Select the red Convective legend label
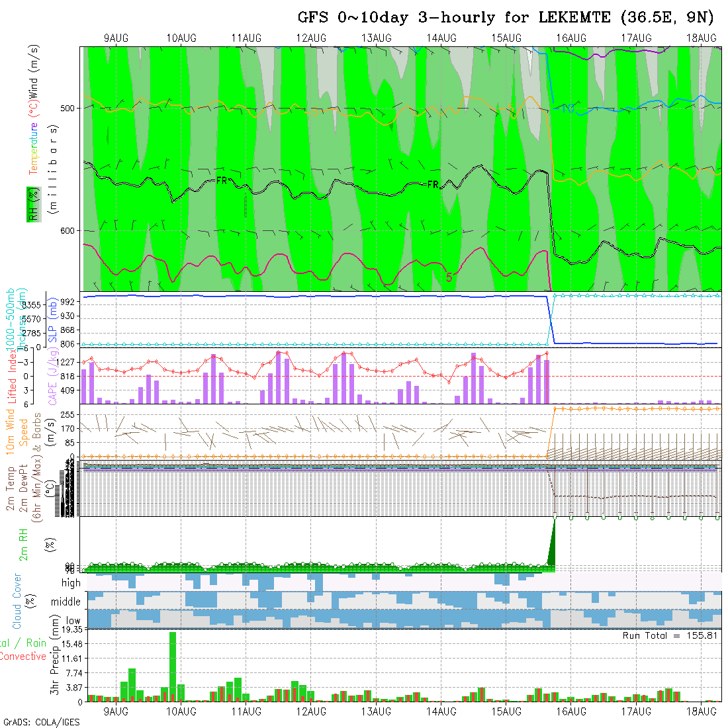This screenshot has width=728, height=728. point(23,656)
